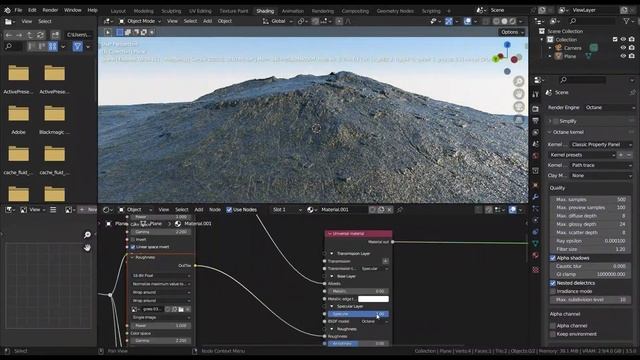Open the Kernel presets dropdown
Viewport: 640px width, 360px height.
582,155
